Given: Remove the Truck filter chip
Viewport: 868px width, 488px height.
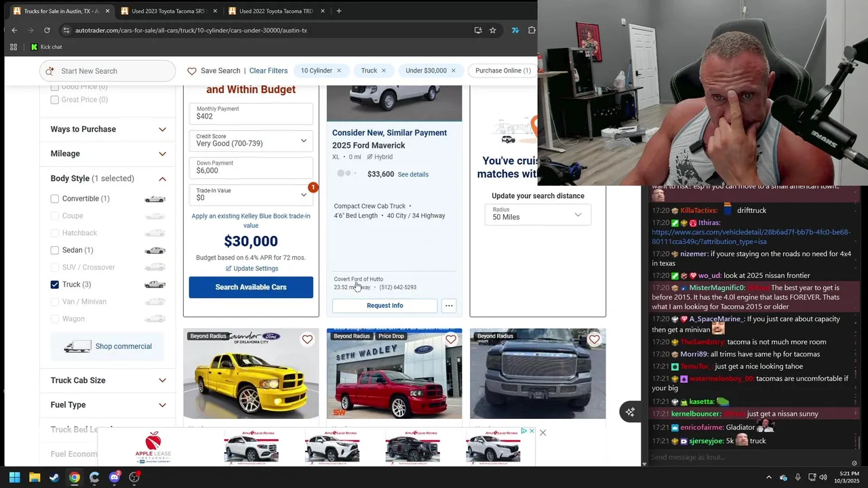Looking at the screenshot, I should coord(383,70).
